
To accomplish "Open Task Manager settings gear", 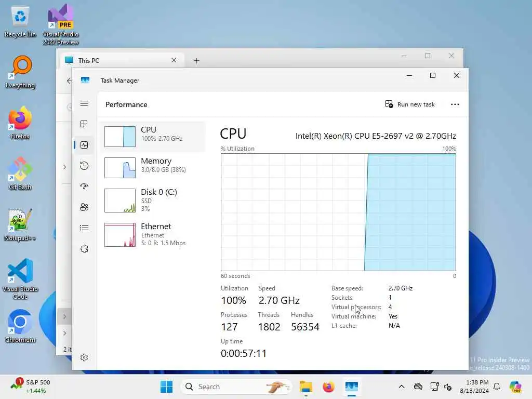I will pos(84,357).
